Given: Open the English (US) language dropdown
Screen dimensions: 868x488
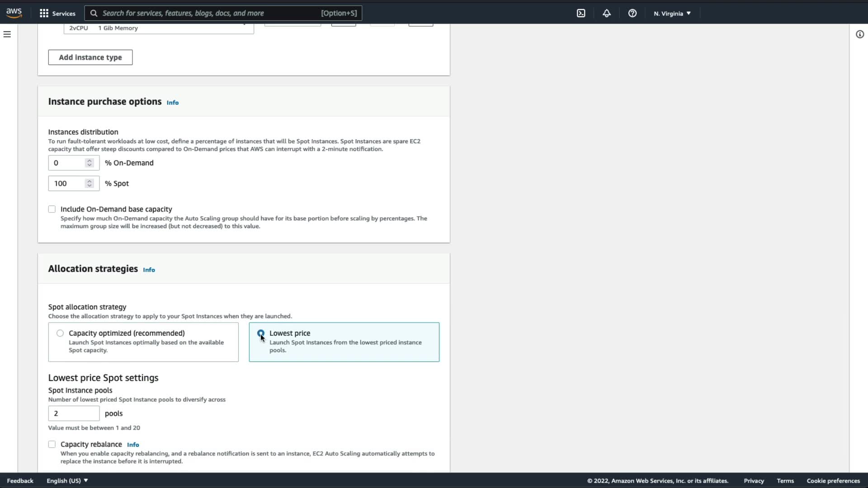Looking at the screenshot, I should tap(67, 481).
